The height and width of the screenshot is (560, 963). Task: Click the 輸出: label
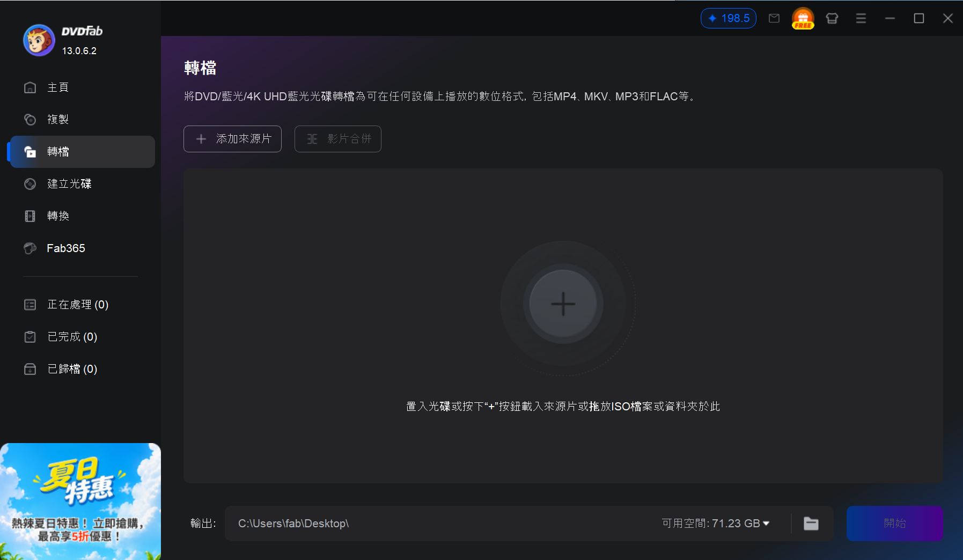(x=203, y=524)
